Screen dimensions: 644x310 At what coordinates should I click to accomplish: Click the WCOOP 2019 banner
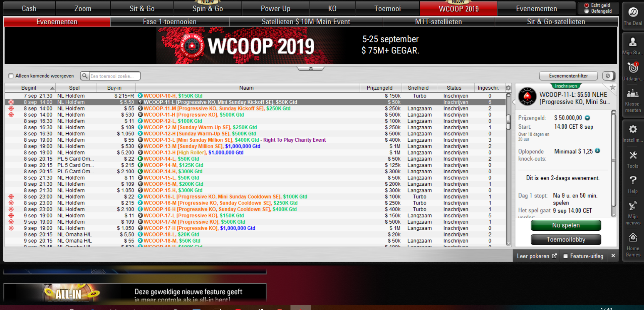click(x=311, y=46)
